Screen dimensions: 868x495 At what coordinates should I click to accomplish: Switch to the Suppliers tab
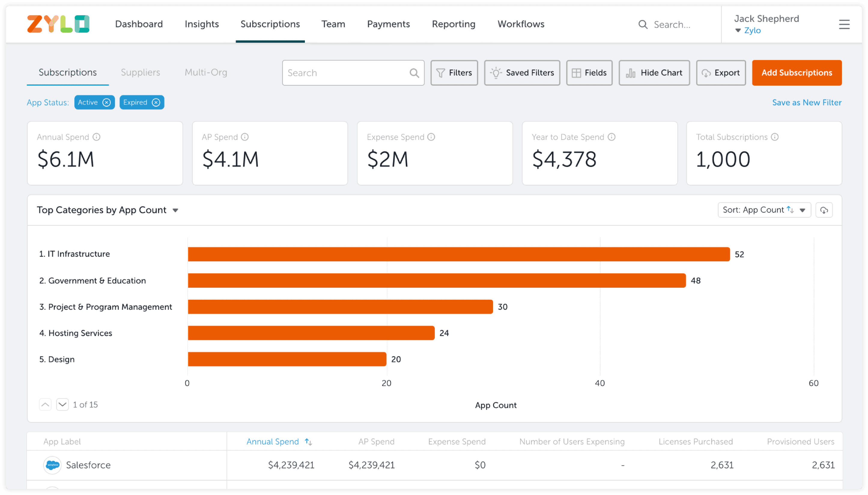pos(140,72)
